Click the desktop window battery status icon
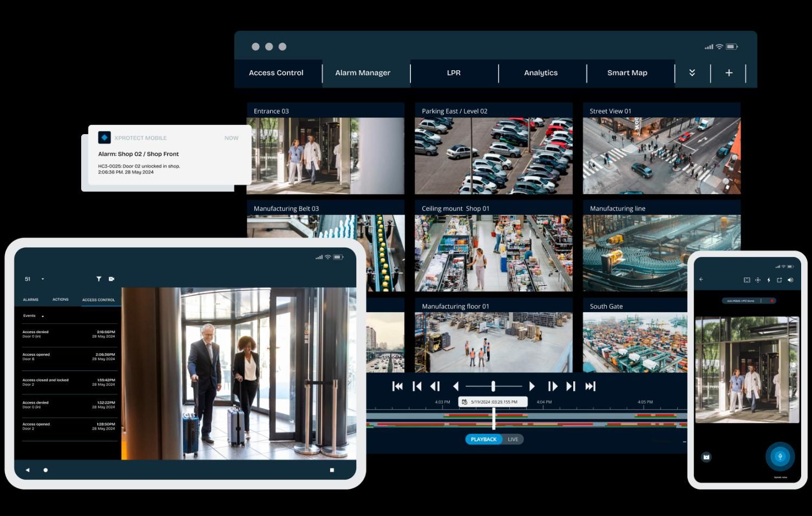 point(732,47)
